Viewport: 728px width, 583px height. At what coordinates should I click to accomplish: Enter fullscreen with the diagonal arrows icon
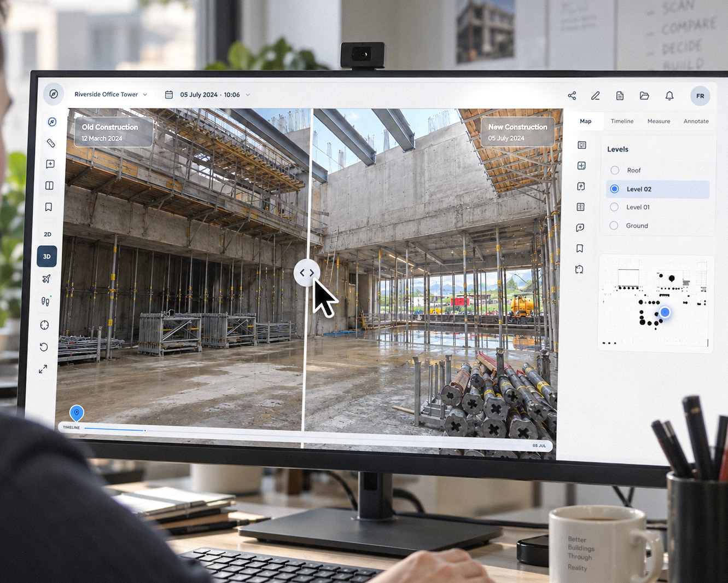43,370
